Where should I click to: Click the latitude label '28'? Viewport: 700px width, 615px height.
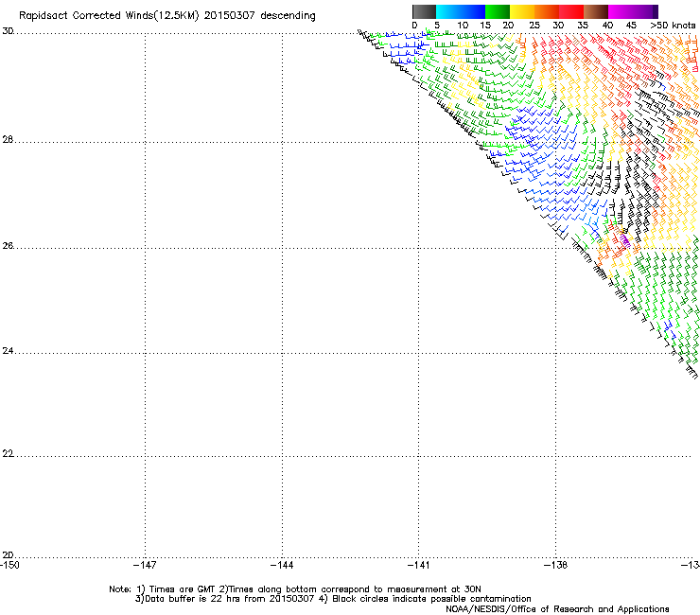pos(8,140)
